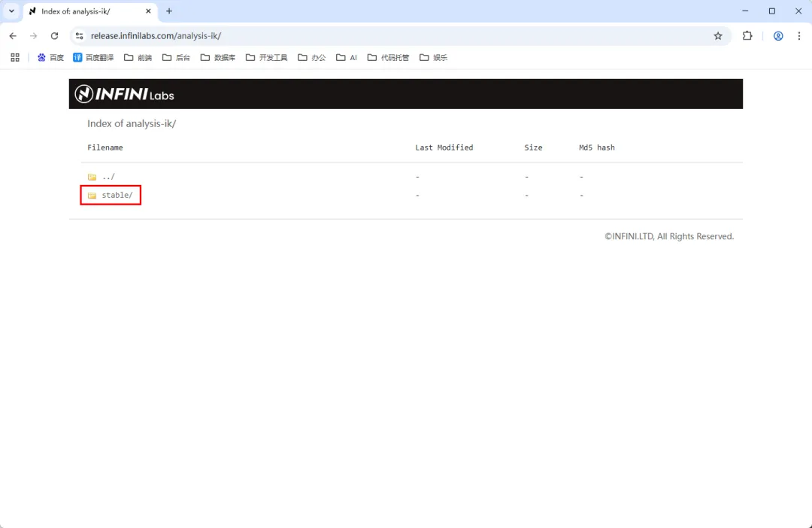Screen dimensions: 812x528
Task: Click the 'Size' column header
Action: 533,147
